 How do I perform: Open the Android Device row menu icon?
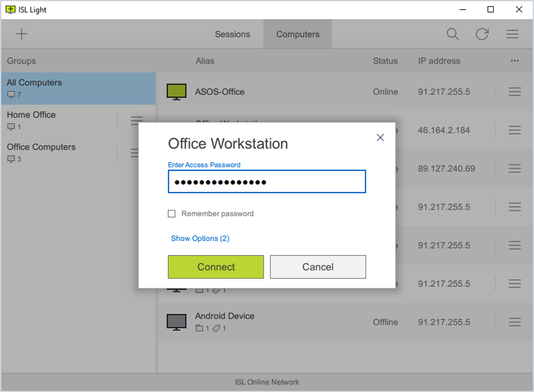pyautogui.click(x=515, y=322)
